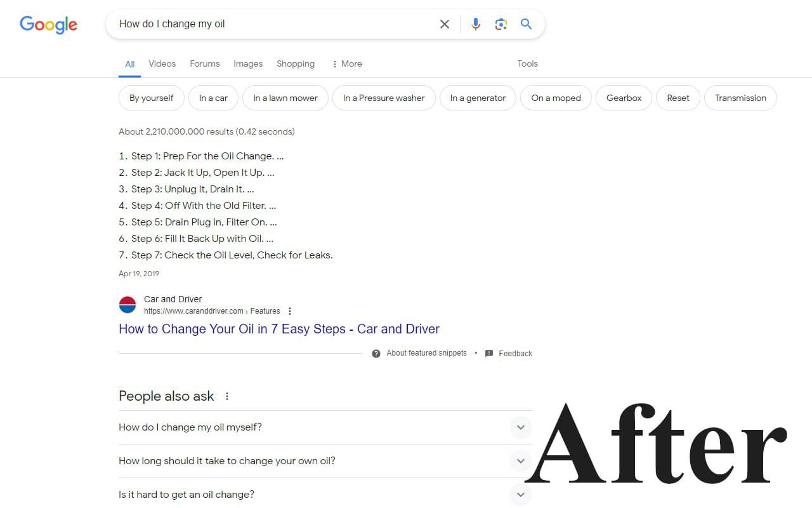
Task: Expand 'Is it hard to get an oil change?'
Action: pos(520,495)
